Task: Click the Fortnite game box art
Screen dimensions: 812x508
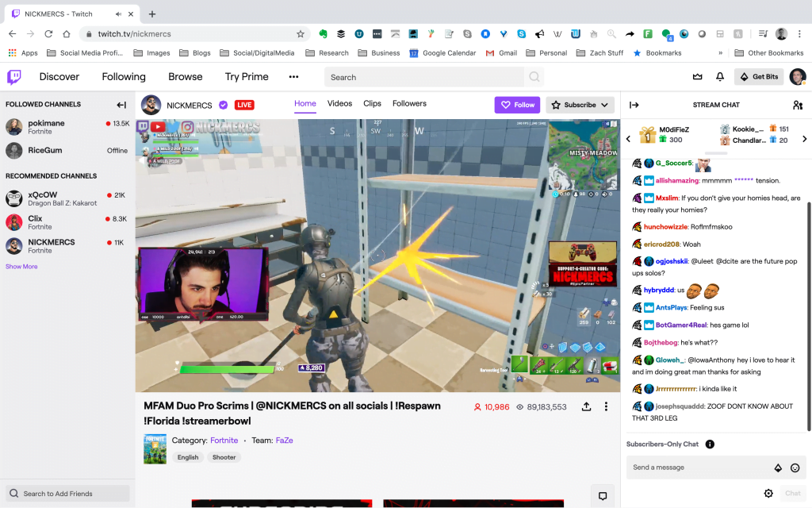Action: (x=155, y=449)
